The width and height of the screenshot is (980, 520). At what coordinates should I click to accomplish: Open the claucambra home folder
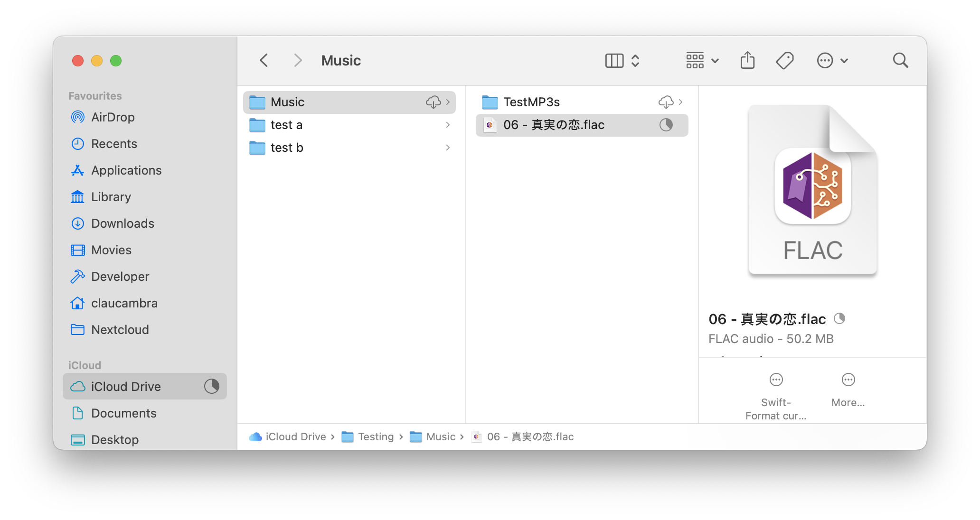click(145, 303)
